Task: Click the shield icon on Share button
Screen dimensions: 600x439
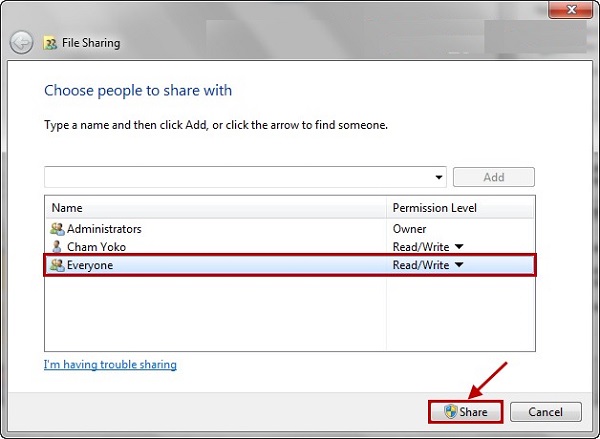Action: point(450,412)
